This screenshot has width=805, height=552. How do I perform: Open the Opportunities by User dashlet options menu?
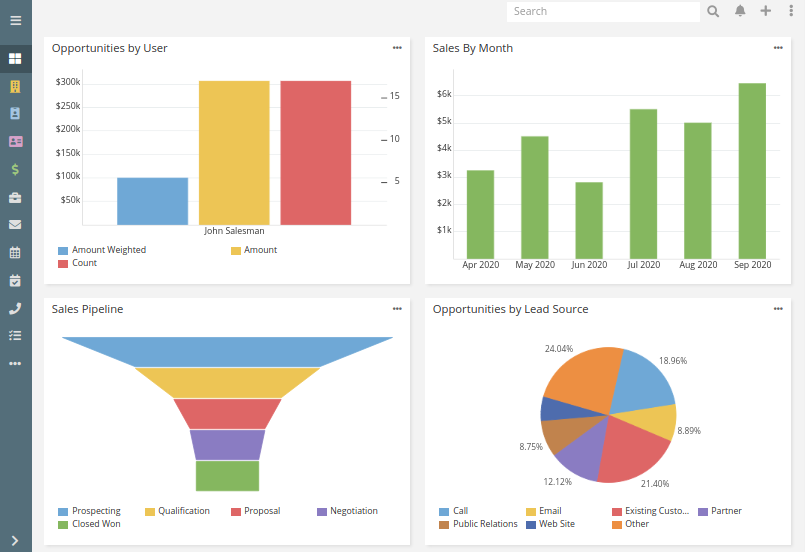(x=397, y=48)
